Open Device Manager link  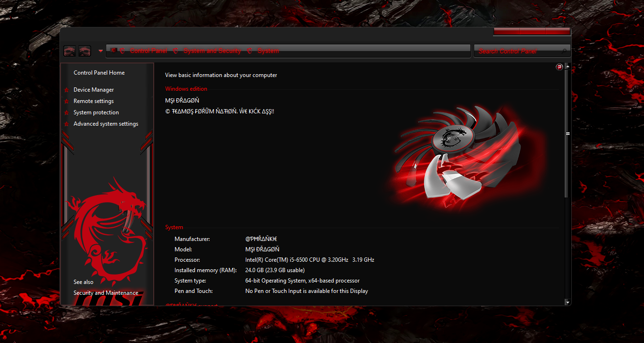pos(93,90)
